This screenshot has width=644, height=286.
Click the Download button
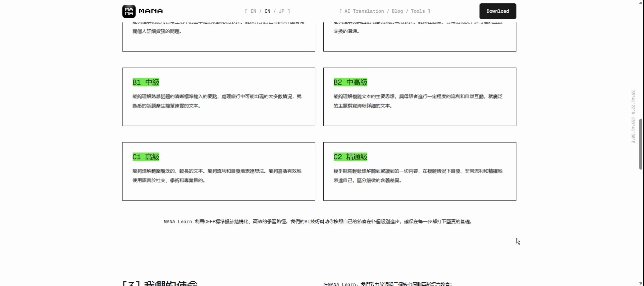(498, 11)
